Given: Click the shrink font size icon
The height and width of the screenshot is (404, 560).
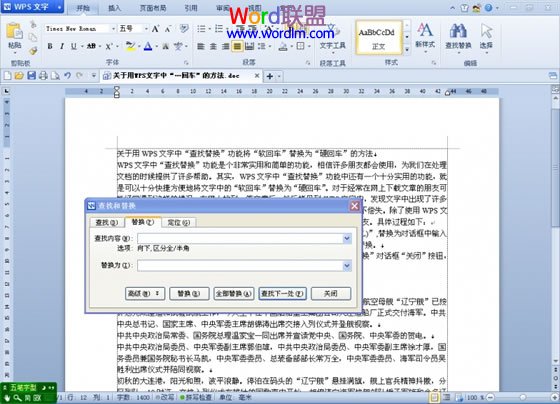Looking at the screenshot, I should (168, 29).
